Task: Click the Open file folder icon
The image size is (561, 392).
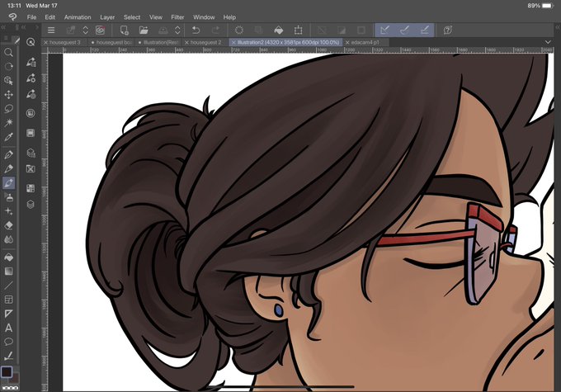Action: coord(144,30)
